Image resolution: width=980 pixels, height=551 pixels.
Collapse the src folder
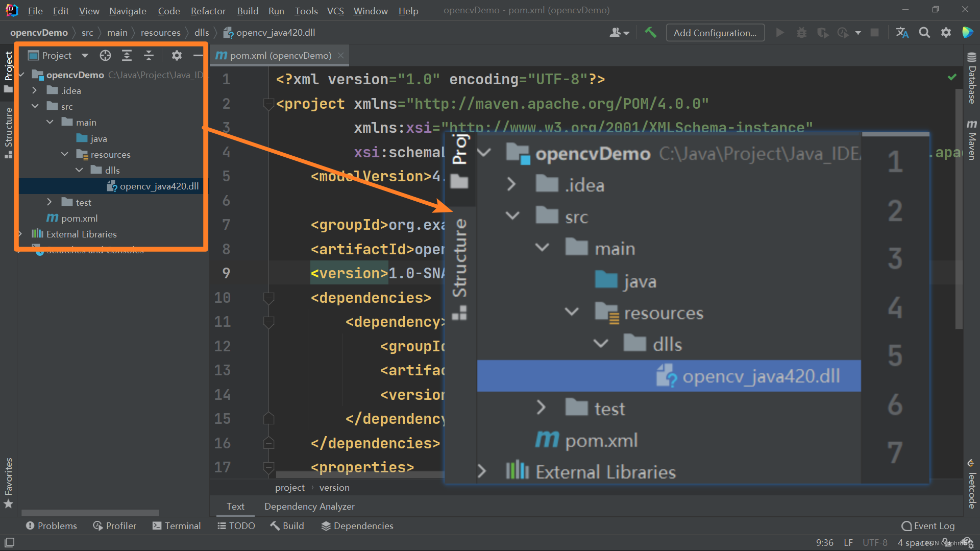click(x=35, y=107)
